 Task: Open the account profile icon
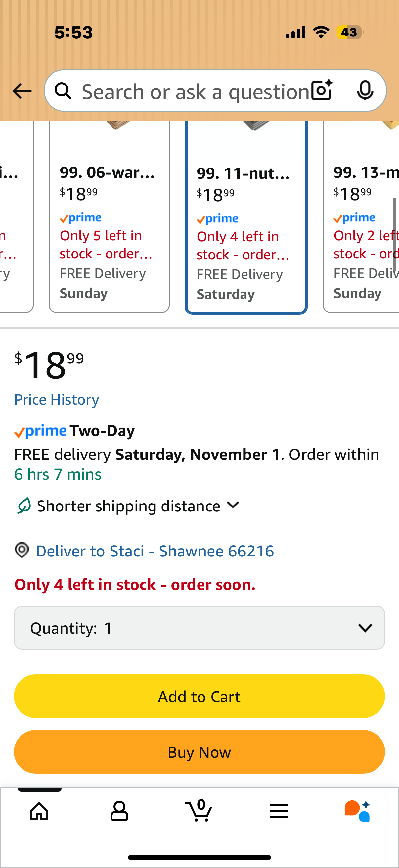(119, 811)
